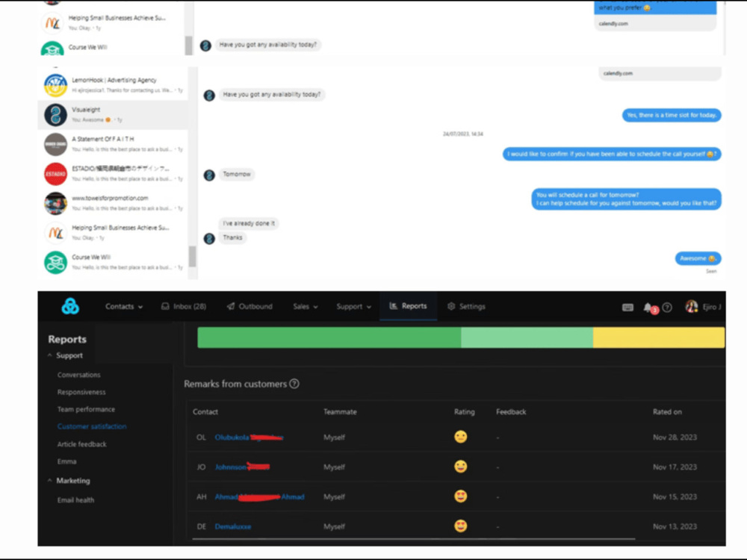Open Course We Will conversation in lower list
This screenshot has width=747, height=560.
[x=113, y=262]
